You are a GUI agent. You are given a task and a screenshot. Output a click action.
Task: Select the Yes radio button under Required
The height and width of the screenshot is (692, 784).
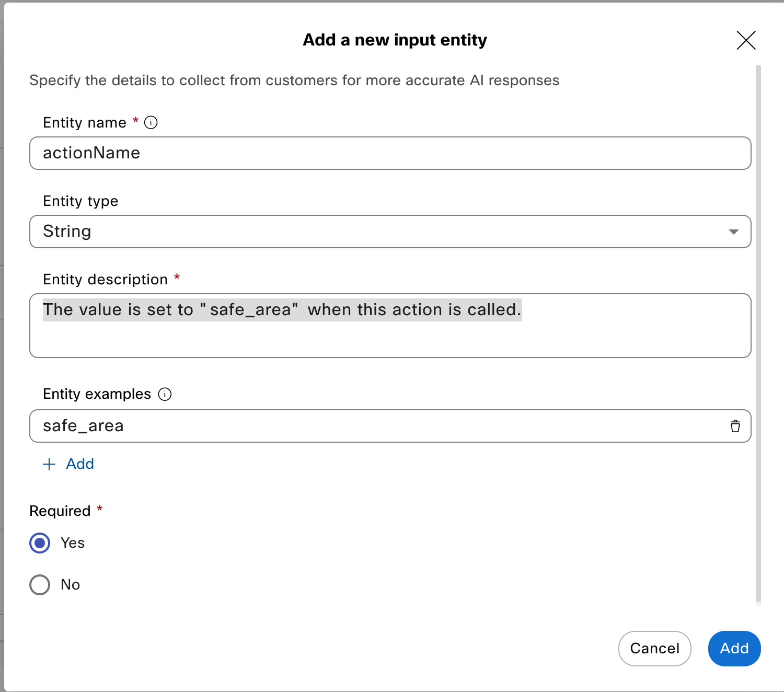click(40, 543)
